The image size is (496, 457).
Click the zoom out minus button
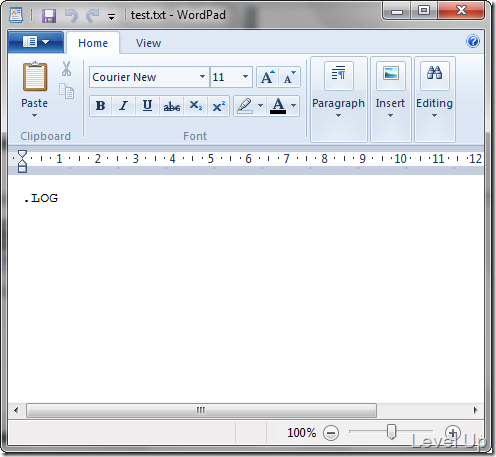(x=331, y=433)
